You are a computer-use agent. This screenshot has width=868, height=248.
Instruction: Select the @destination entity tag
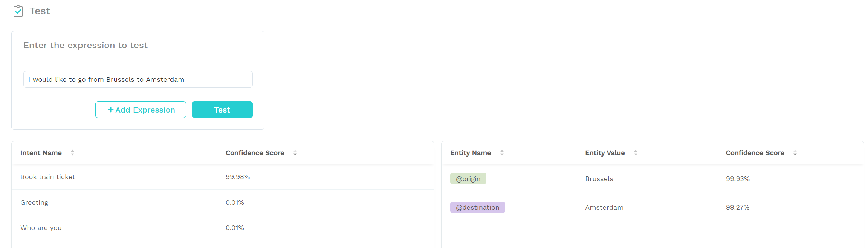478,207
